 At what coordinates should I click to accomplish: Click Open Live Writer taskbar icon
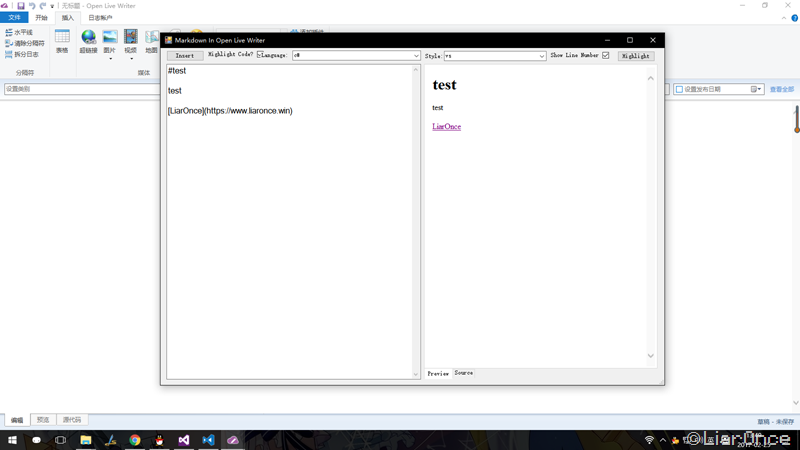[233, 440]
